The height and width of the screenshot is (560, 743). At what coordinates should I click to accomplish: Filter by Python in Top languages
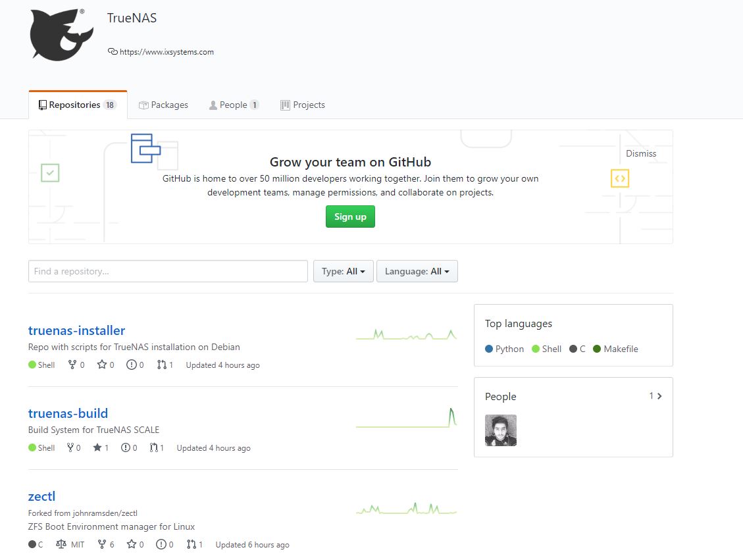click(x=504, y=349)
